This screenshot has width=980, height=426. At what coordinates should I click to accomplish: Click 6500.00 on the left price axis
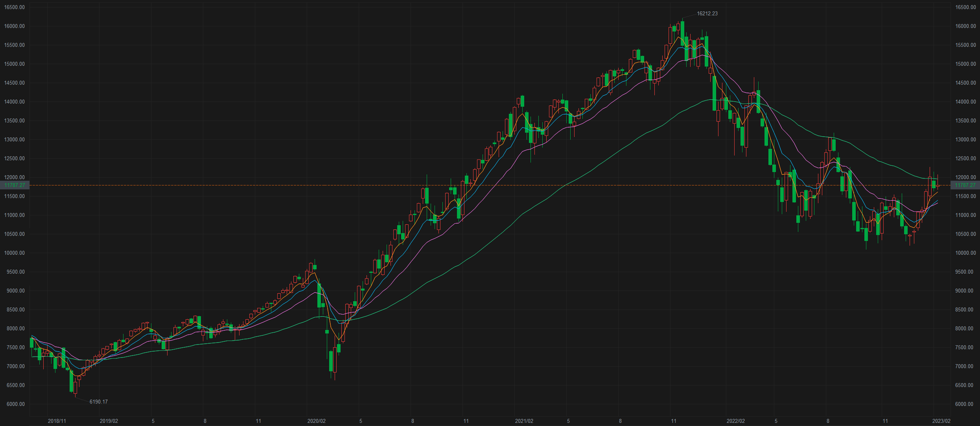click(16, 385)
